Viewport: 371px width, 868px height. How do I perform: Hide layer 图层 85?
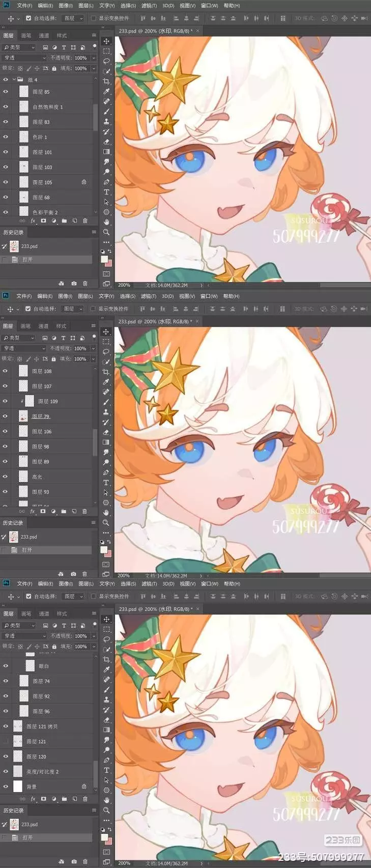6,92
